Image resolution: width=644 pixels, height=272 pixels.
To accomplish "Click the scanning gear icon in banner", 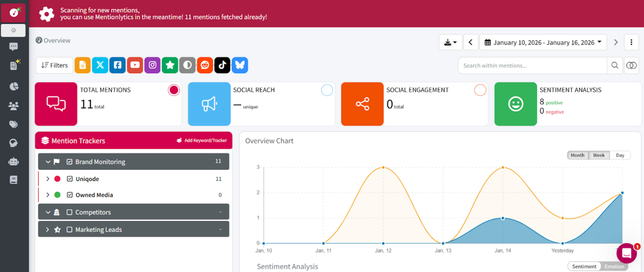I will pos(46,14).
